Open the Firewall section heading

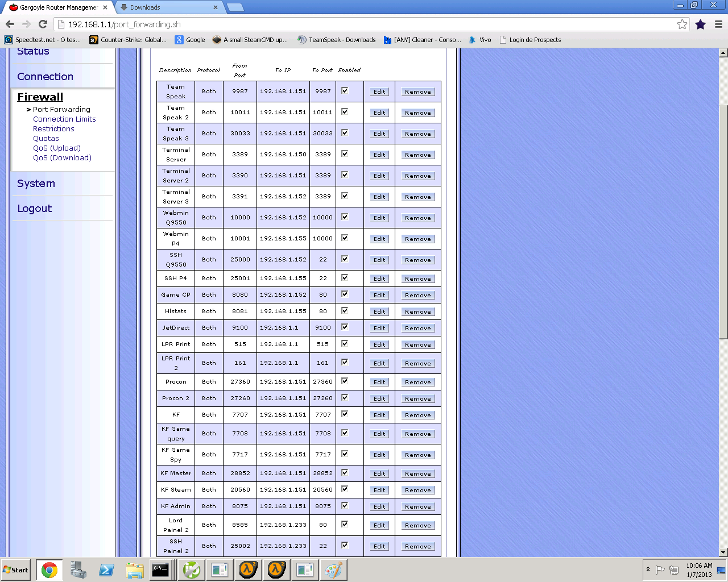[x=40, y=97]
